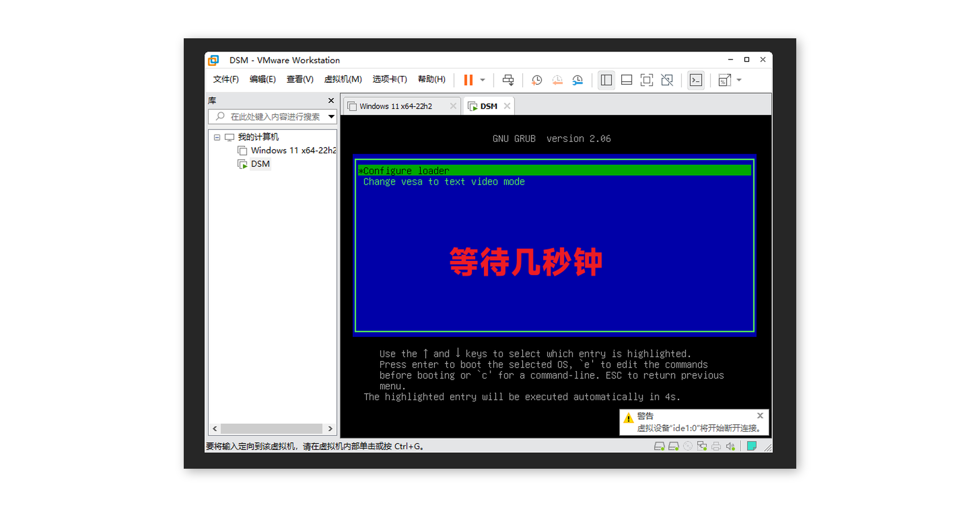Select the DSM tab
Viewport: 980px width, 507px height.
pyautogui.click(x=488, y=106)
